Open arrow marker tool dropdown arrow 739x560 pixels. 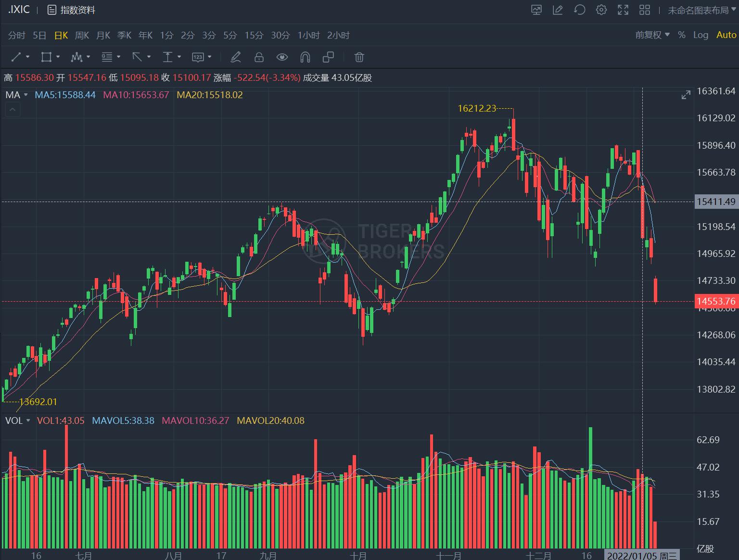click(x=149, y=57)
